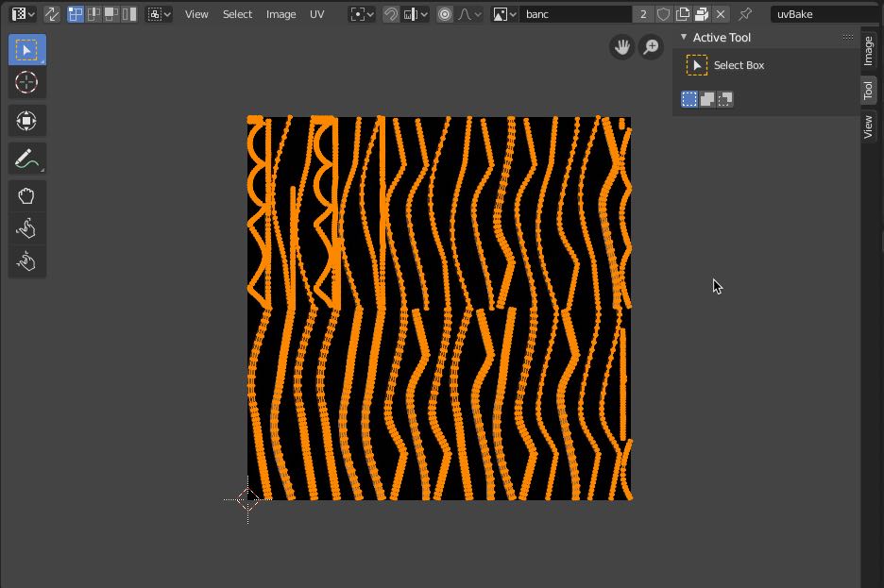
Task: Select the Cursor tool in the toolbar
Action: point(26,83)
